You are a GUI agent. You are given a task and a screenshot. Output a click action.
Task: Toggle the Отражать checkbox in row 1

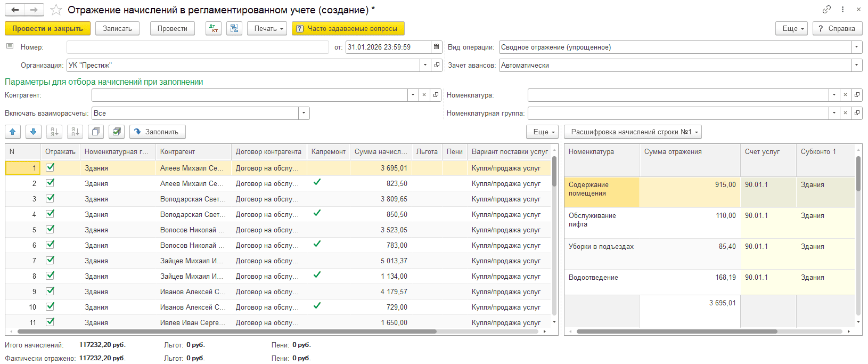50,167
